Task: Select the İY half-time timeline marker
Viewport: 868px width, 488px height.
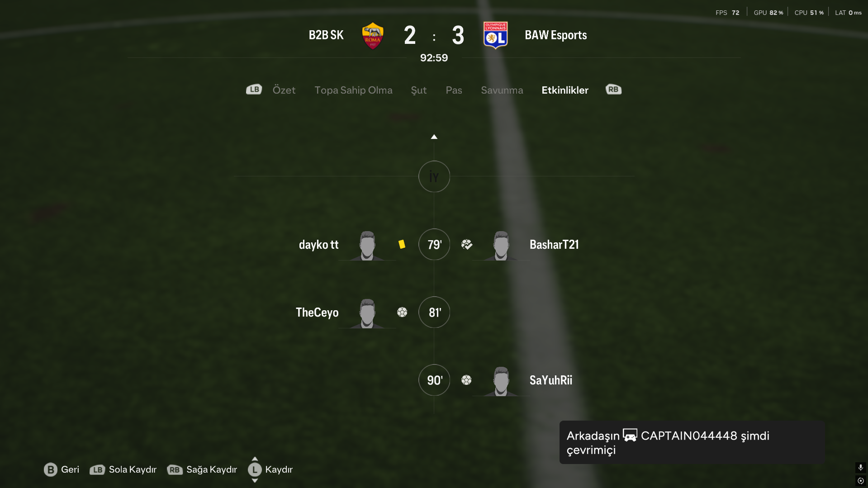Action: click(434, 176)
